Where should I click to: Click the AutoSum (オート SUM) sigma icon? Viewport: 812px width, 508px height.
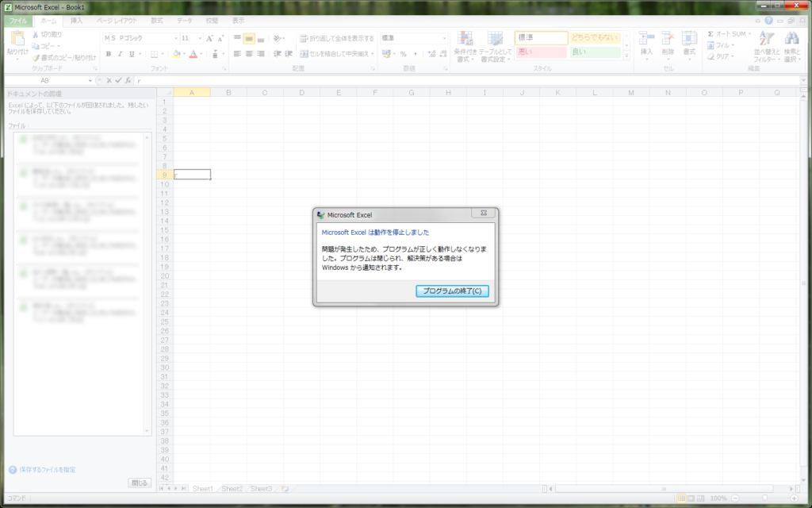point(710,34)
